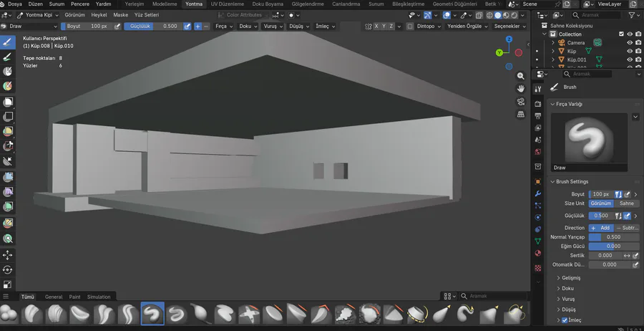Expand the Gelişmiş panel
Image resolution: width=644 pixels, height=331 pixels.
pyautogui.click(x=571, y=278)
